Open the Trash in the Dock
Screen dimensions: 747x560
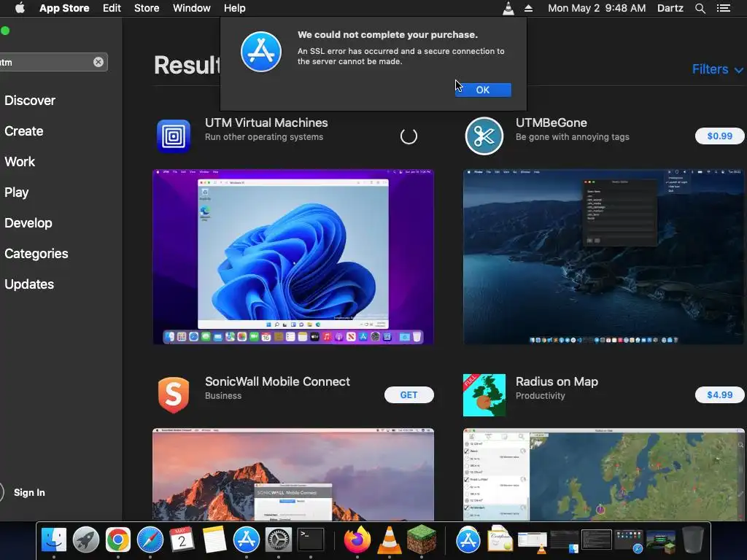tap(693, 540)
